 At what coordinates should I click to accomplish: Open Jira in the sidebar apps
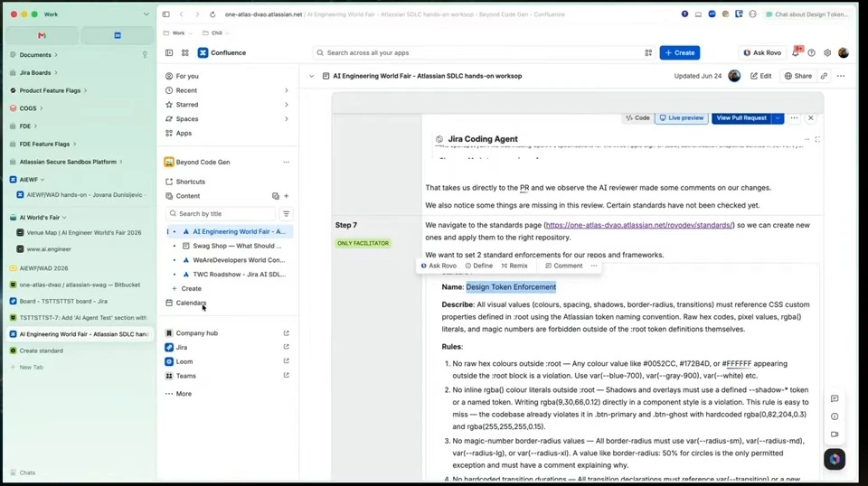(182, 347)
